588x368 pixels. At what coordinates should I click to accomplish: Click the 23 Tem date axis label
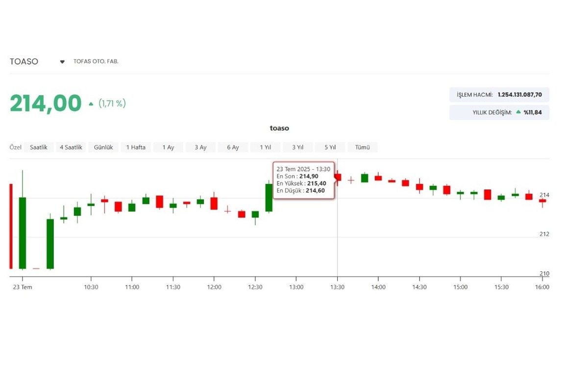click(23, 287)
